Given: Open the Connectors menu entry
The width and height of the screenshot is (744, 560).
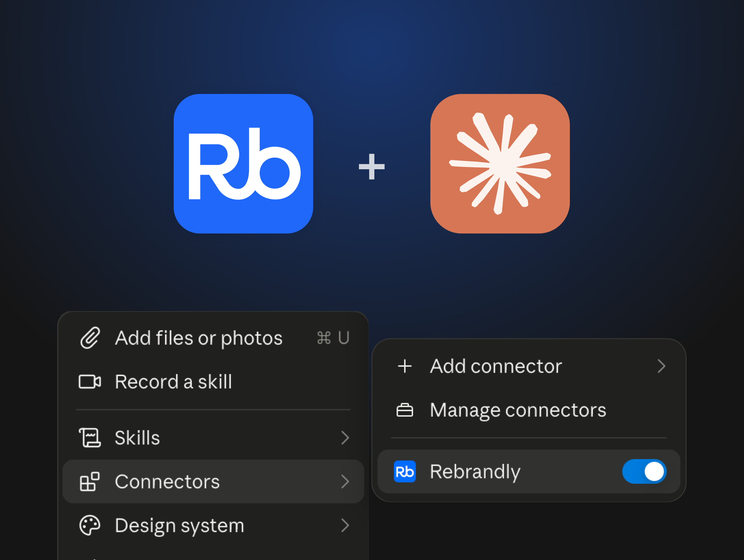Looking at the screenshot, I should point(213,482).
